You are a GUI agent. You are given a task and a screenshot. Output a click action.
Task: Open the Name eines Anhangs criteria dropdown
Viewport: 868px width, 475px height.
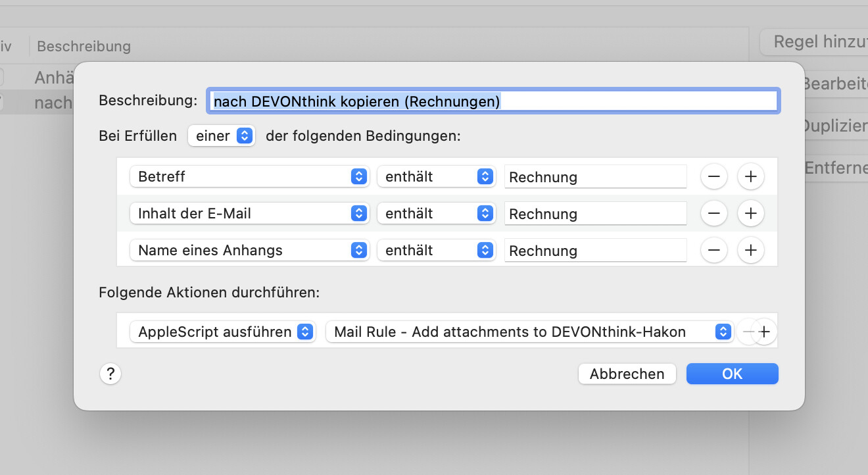tap(249, 250)
